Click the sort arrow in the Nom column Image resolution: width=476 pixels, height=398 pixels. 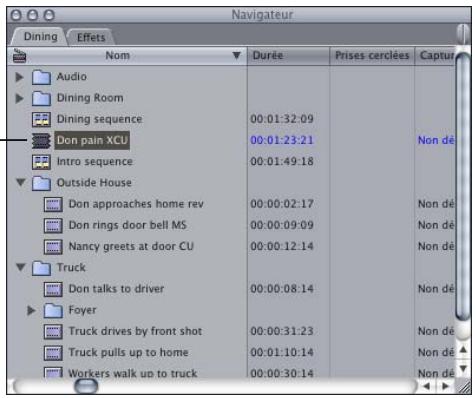coord(236,55)
